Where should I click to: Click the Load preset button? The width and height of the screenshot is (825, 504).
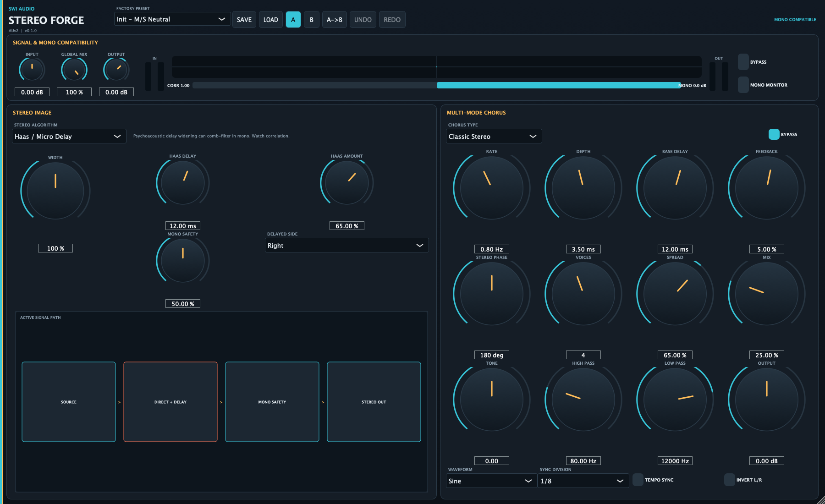click(271, 20)
